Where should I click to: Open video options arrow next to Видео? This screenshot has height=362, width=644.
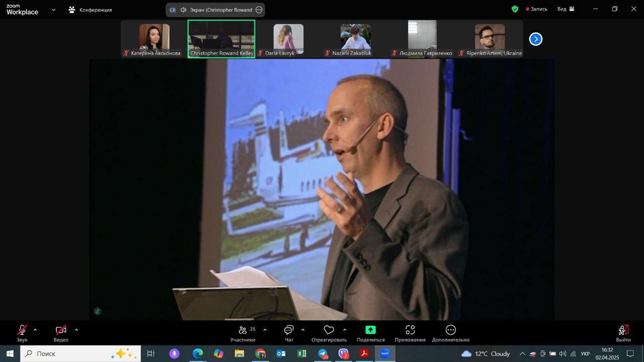pos(76,330)
